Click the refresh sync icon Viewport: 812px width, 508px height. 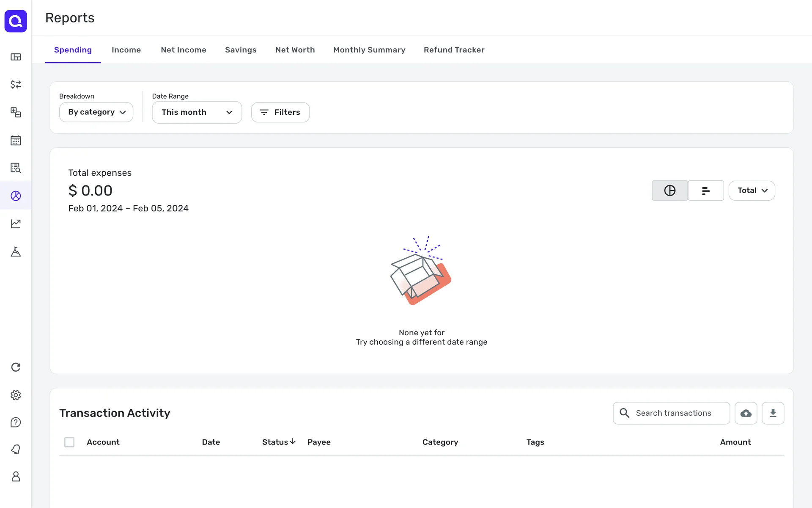[x=16, y=367]
